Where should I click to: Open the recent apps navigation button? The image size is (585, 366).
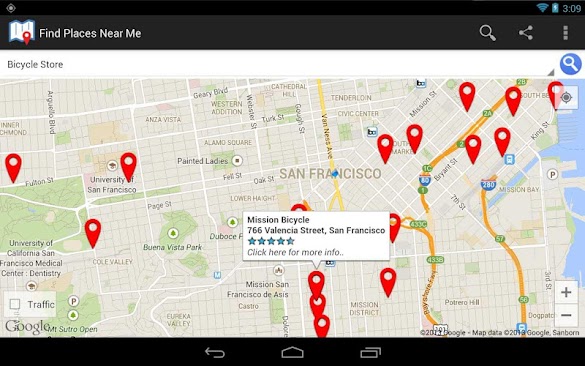(370, 352)
